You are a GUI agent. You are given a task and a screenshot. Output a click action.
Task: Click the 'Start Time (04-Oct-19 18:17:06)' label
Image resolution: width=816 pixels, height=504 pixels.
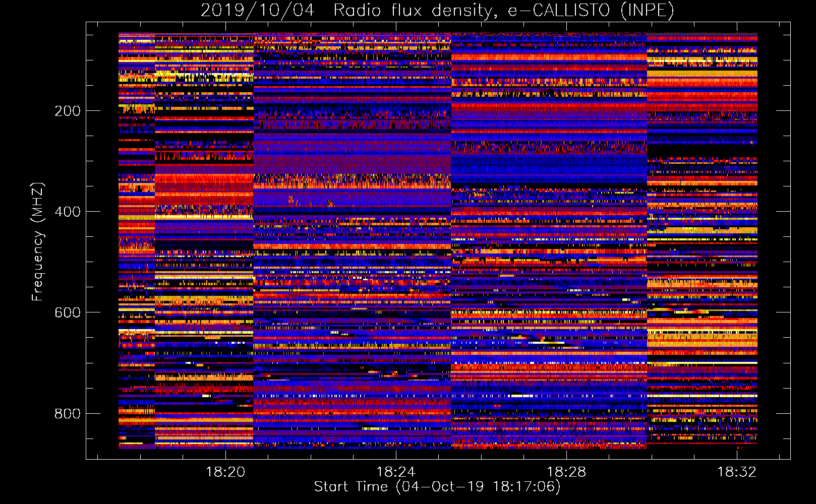(x=437, y=487)
